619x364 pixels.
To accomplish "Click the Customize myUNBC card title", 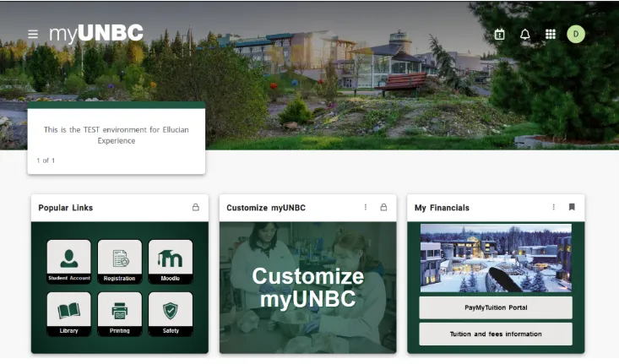I will pyautogui.click(x=266, y=208).
